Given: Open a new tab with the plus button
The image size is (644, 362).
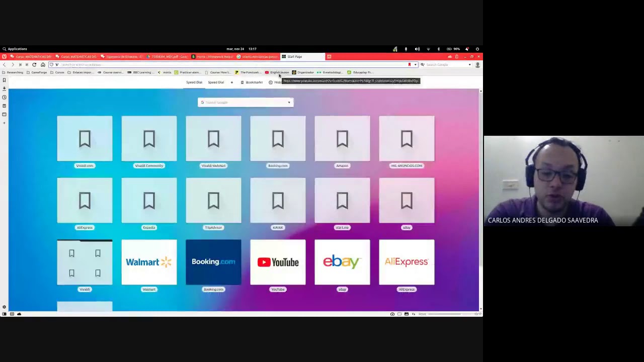Looking at the screenshot, I should coord(329,56).
